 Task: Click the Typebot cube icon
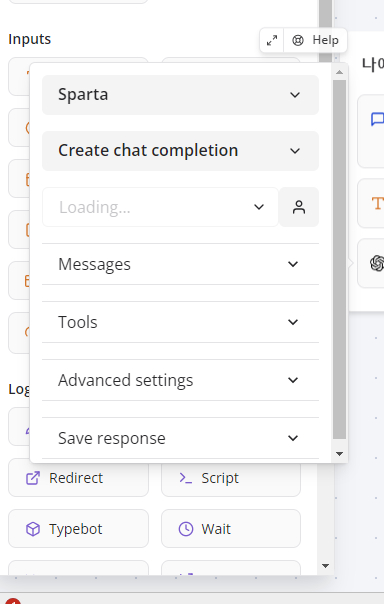coord(33,529)
